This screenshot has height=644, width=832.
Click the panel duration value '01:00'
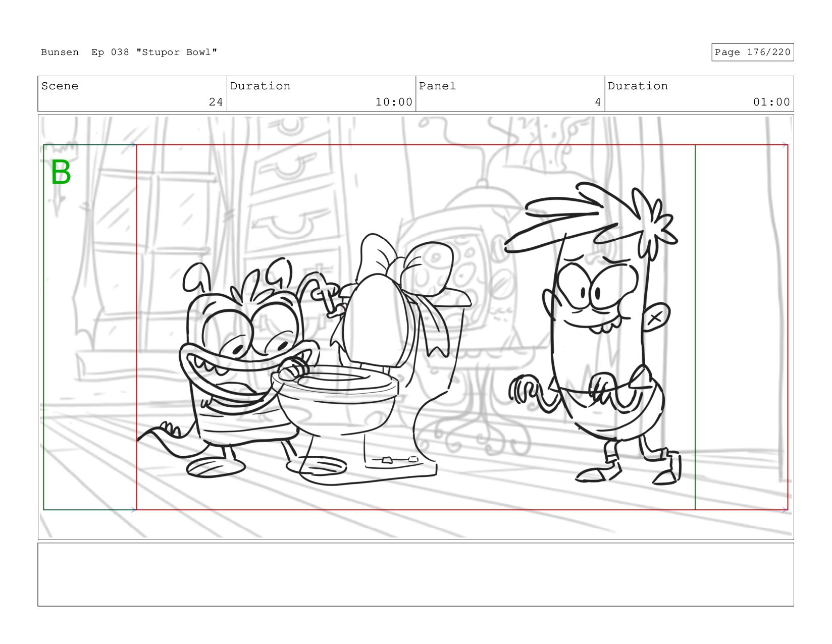771,102
